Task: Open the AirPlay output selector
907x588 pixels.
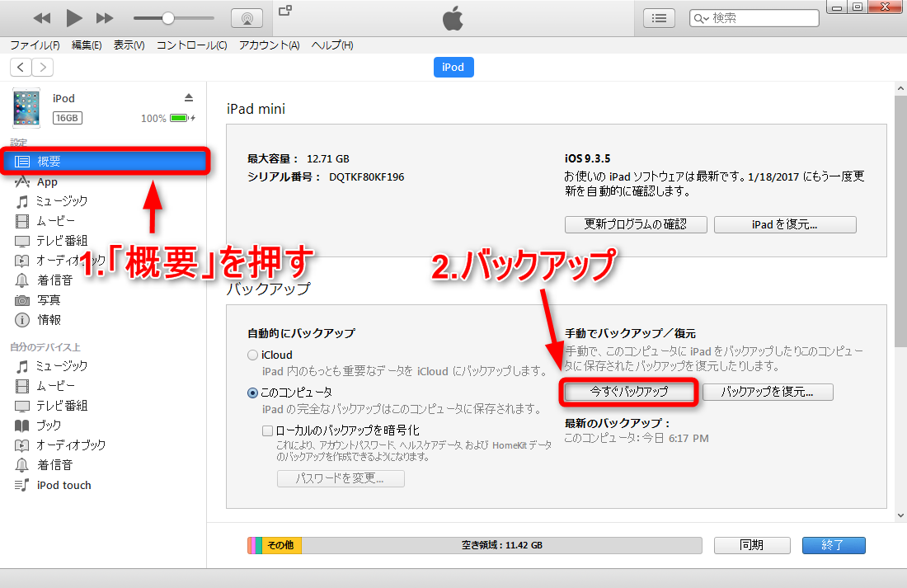Action: (247, 18)
